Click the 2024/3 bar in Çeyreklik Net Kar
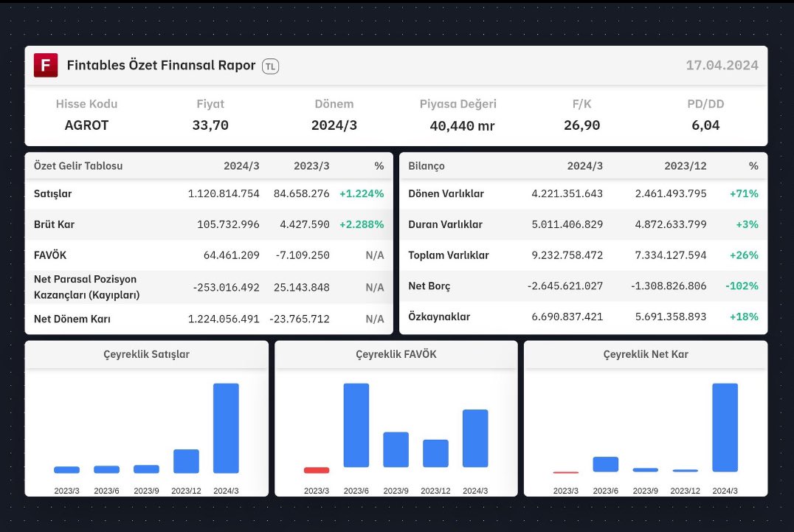The image size is (794, 532). (725, 428)
